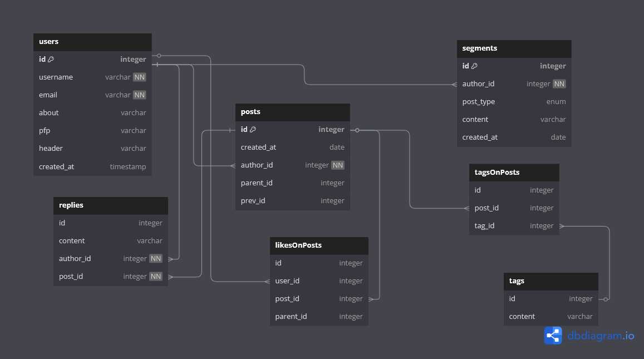Select the likesOnPosts table header
The image size is (644, 359).
click(x=319, y=245)
